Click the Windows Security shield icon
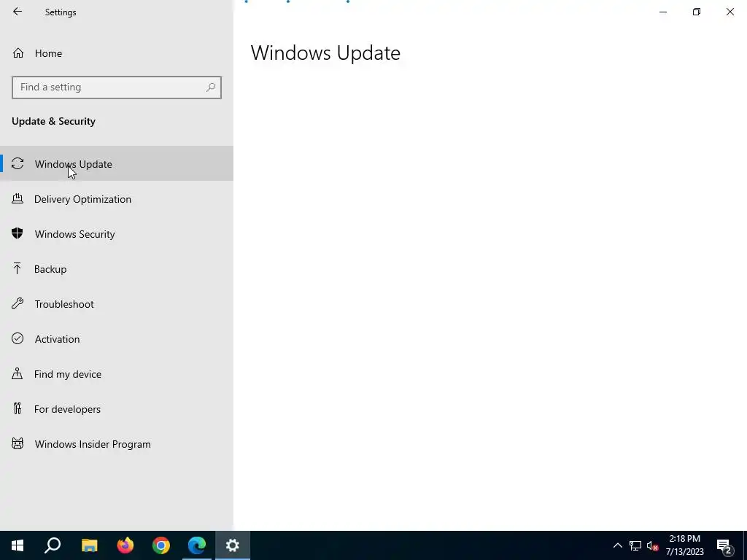747x560 pixels. coord(18,233)
